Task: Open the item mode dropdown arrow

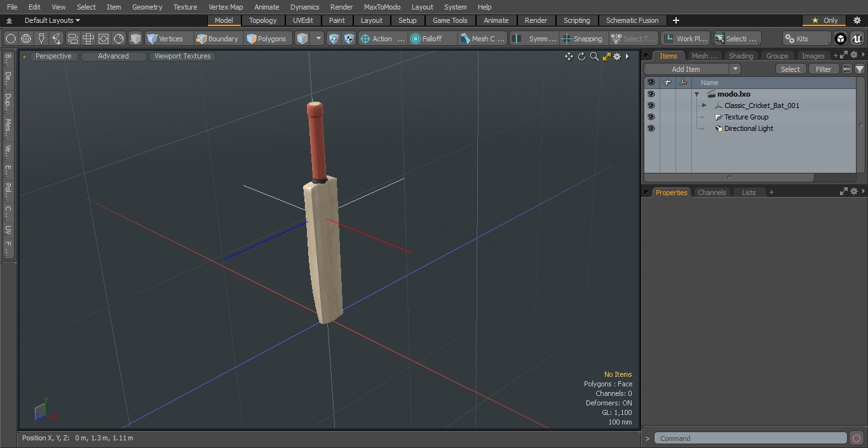Action: point(318,39)
